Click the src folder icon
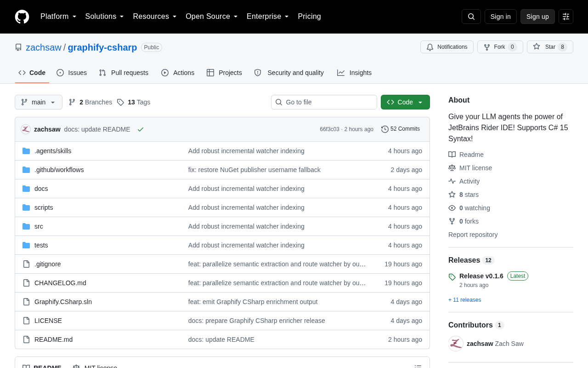The image size is (588, 368). tap(26, 226)
